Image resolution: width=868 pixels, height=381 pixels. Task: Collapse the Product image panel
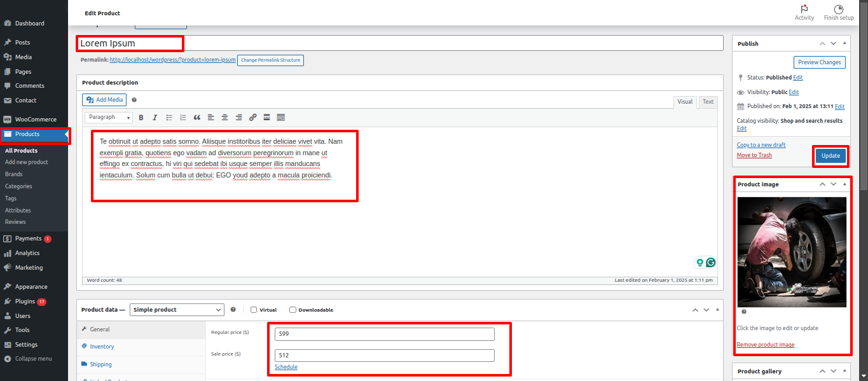pos(844,184)
